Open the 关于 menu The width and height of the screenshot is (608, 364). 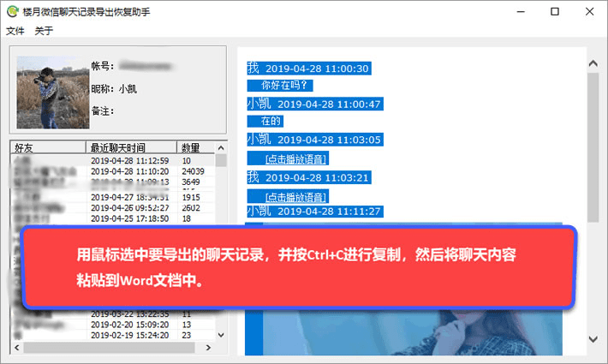pos(44,31)
